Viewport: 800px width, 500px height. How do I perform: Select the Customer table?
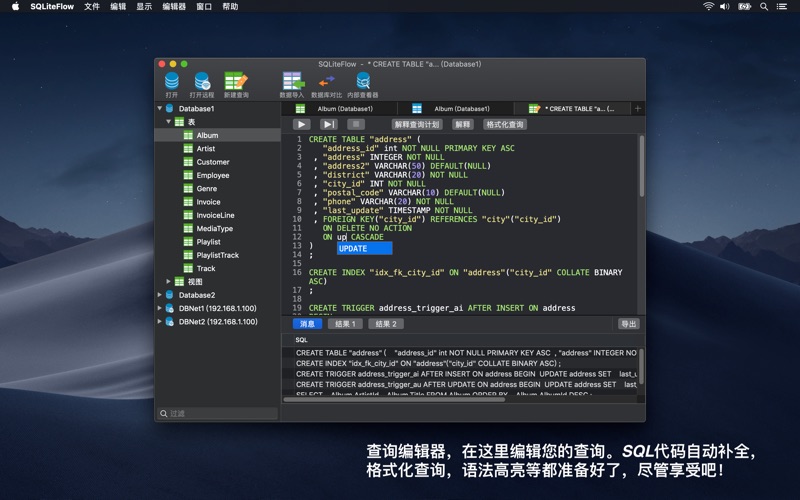[217, 162]
